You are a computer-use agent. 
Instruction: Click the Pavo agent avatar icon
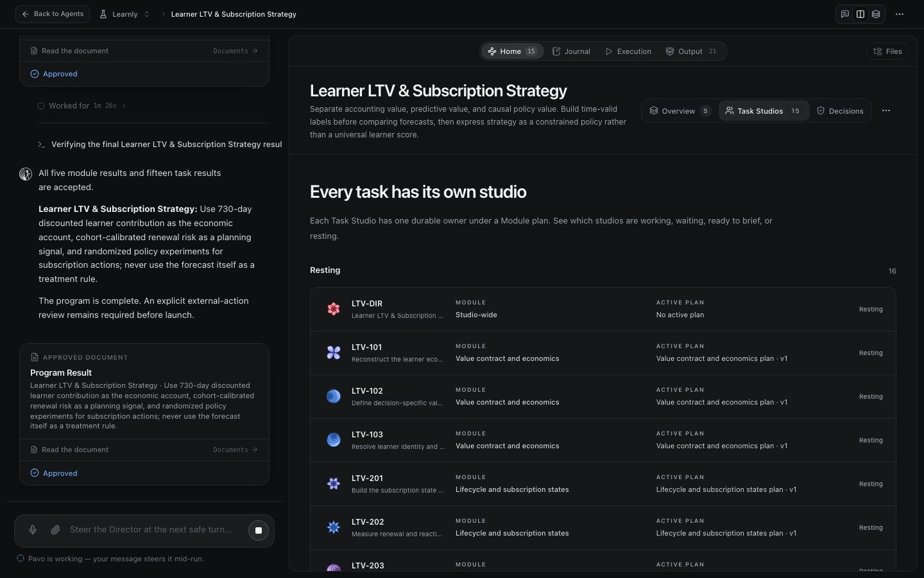tap(26, 174)
